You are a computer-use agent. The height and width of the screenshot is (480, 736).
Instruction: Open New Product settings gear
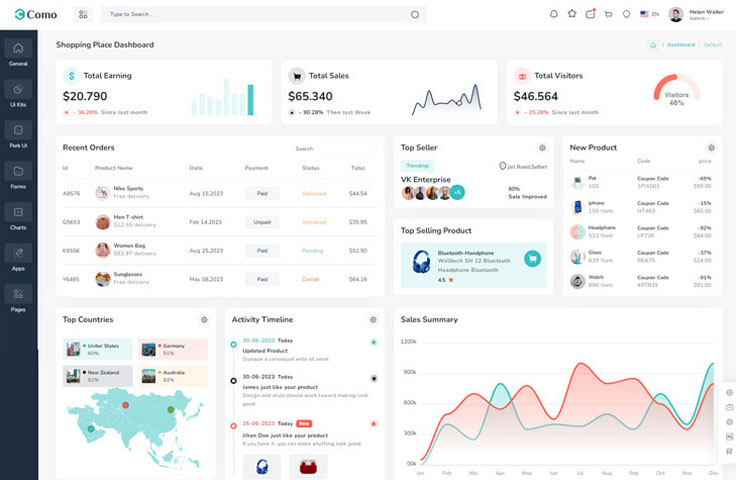711,148
